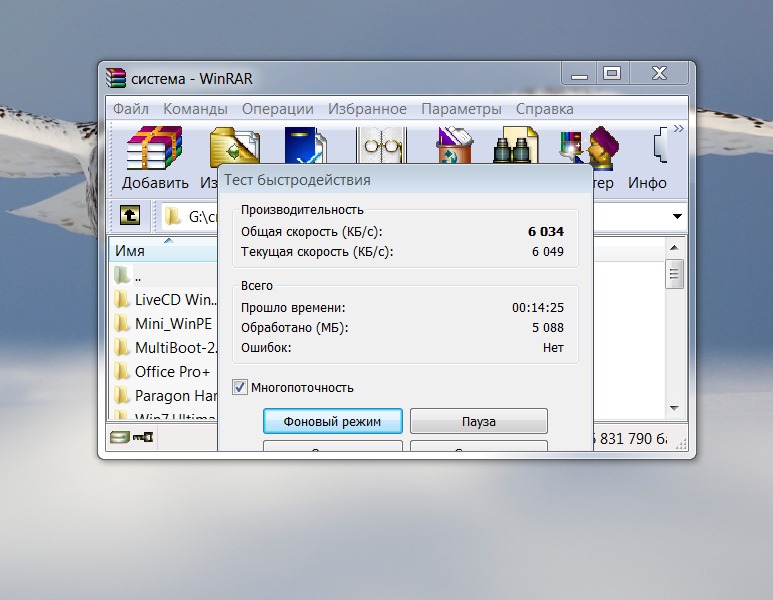This screenshot has width=773, height=600.
Task: Click the Имя column header
Action: 163,250
